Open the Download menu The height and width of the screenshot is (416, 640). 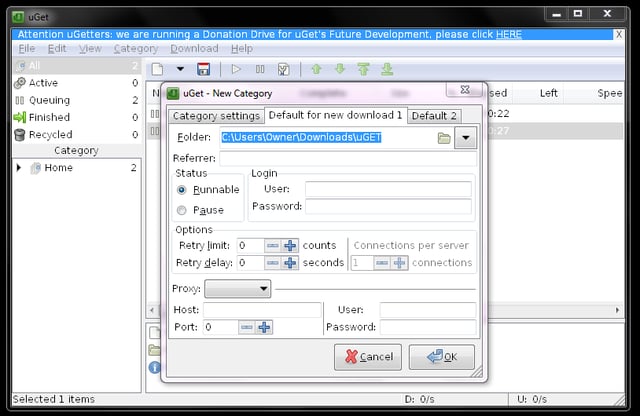pyautogui.click(x=194, y=49)
